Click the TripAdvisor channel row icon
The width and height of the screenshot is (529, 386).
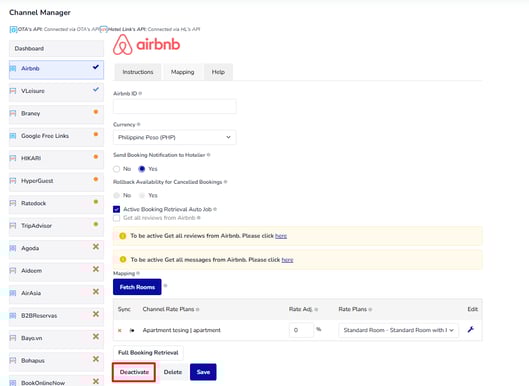point(13,226)
